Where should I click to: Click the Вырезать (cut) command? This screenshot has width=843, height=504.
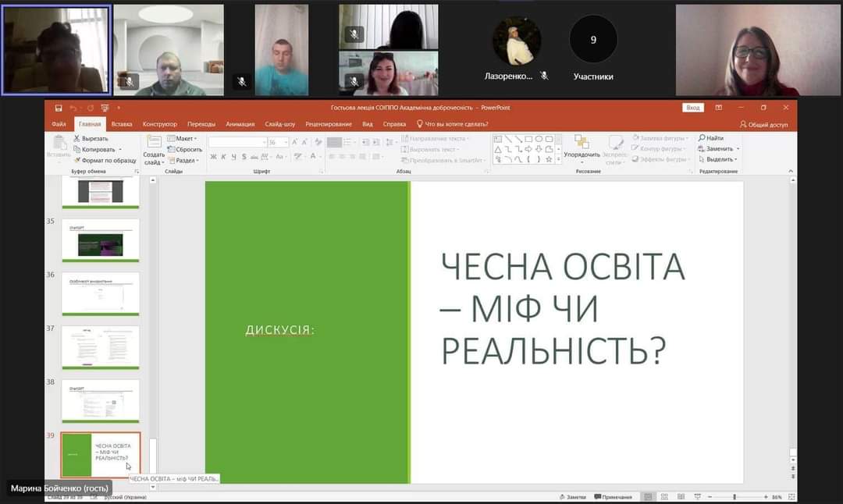(91, 139)
